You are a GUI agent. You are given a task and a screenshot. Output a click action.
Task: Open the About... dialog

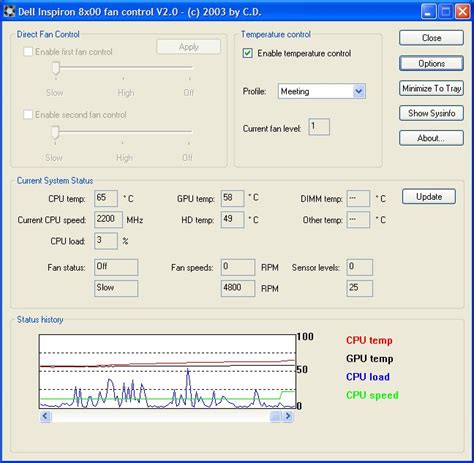coord(431,138)
